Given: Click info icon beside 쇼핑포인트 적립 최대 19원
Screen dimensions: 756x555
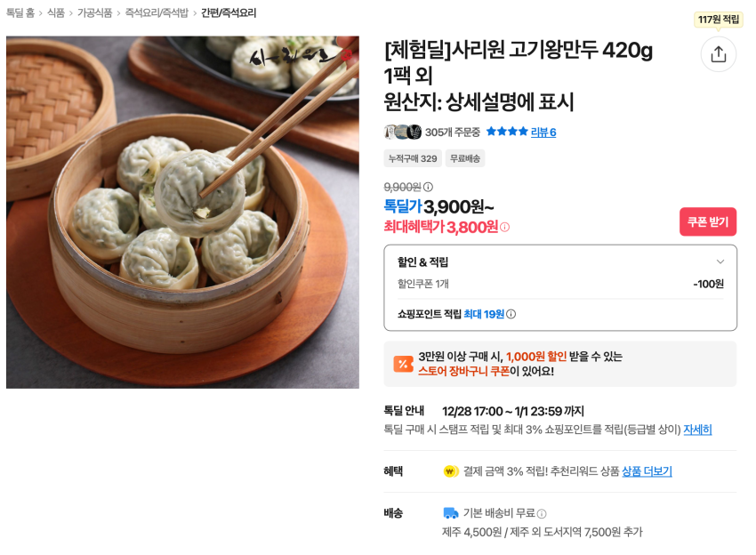Looking at the screenshot, I should 511,314.
